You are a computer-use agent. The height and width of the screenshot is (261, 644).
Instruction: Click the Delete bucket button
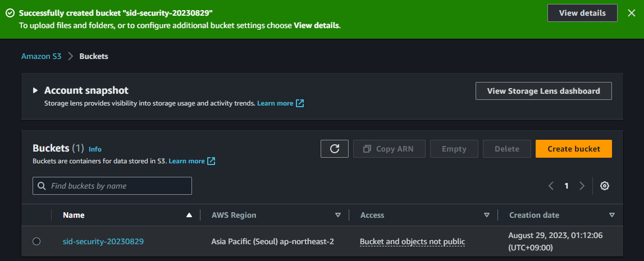(507, 149)
